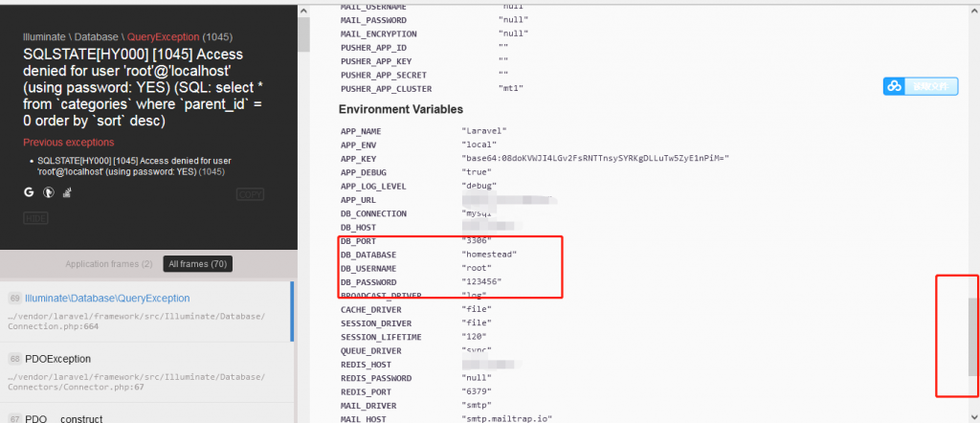Image resolution: width=980 pixels, height=423 pixels.
Task: Click the APP_URL variable label
Action: point(358,200)
